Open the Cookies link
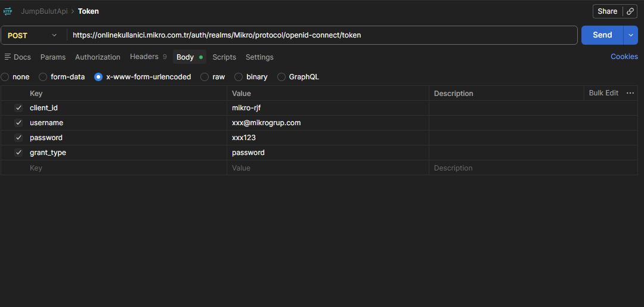The width and height of the screenshot is (644, 307). point(624,57)
